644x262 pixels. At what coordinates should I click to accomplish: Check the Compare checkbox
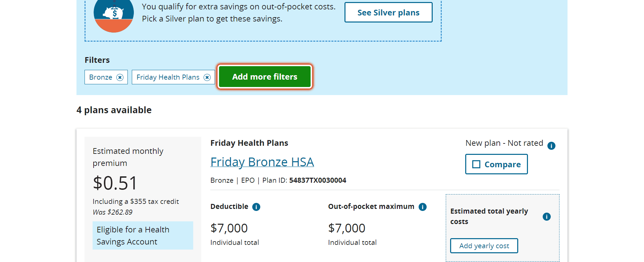[476, 164]
